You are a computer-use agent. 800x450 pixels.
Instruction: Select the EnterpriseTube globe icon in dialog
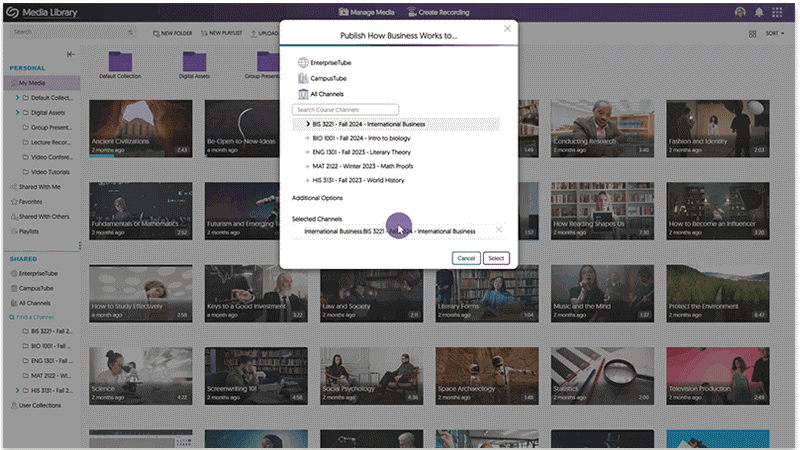point(303,63)
